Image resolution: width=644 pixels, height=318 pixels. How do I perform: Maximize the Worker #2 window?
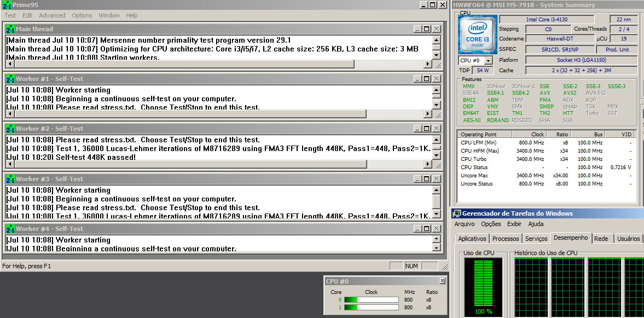tap(426, 129)
